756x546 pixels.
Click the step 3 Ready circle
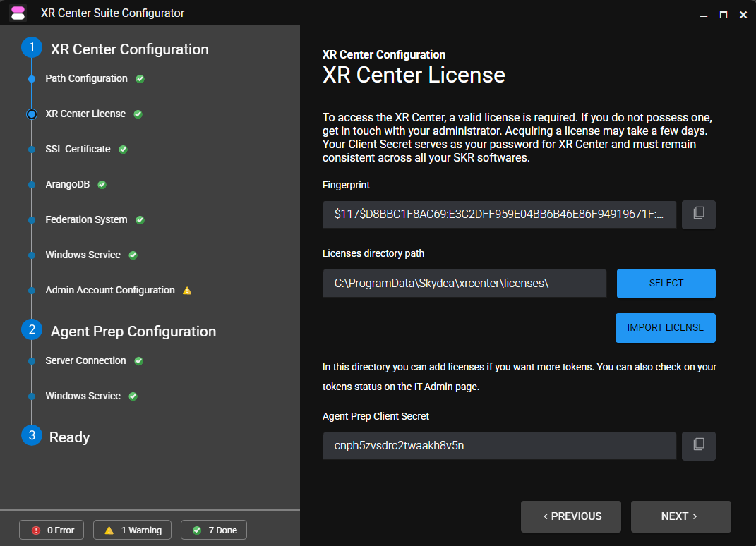point(32,436)
